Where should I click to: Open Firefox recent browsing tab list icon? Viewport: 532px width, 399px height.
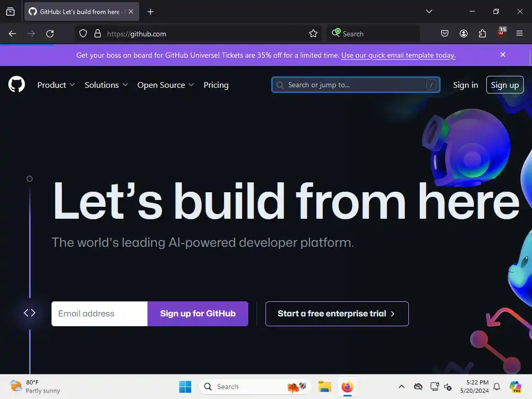pos(10,11)
